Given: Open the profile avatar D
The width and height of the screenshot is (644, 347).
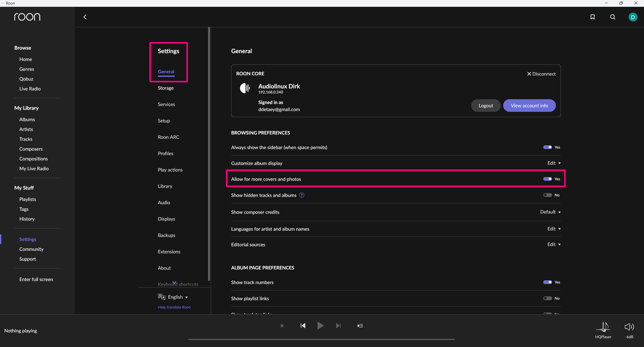Looking at the screenshot, I should point(633,17).
